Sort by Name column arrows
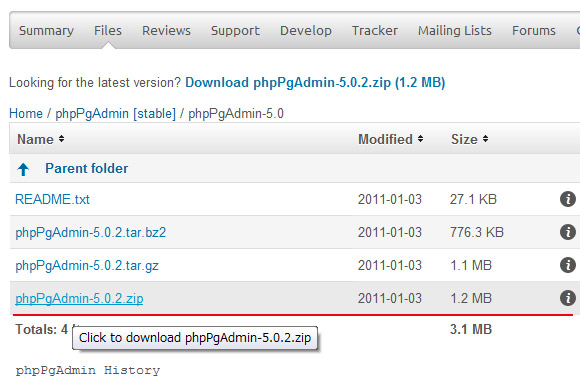580x380 pixels. point(61,139)
